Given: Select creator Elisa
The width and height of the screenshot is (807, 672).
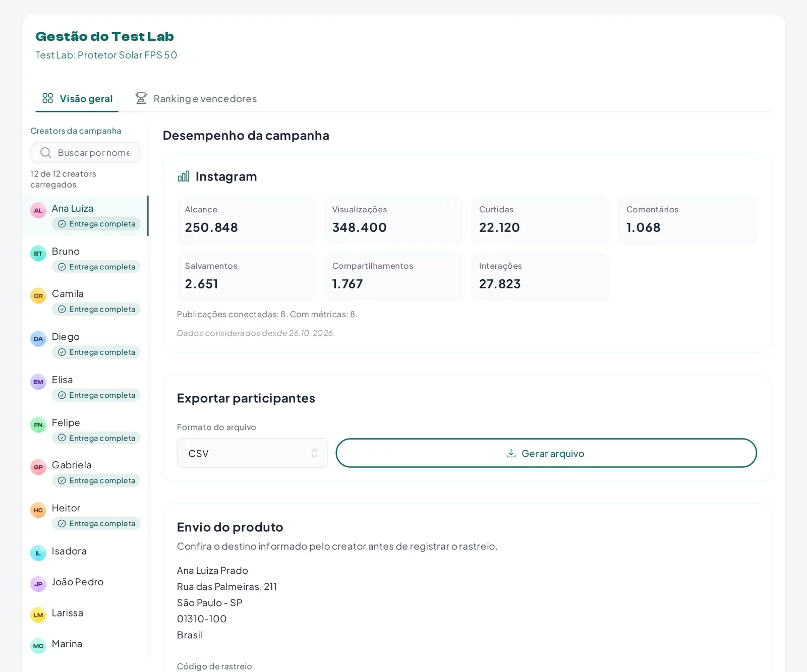Looking at the screenshot, I should coord(85,387).
